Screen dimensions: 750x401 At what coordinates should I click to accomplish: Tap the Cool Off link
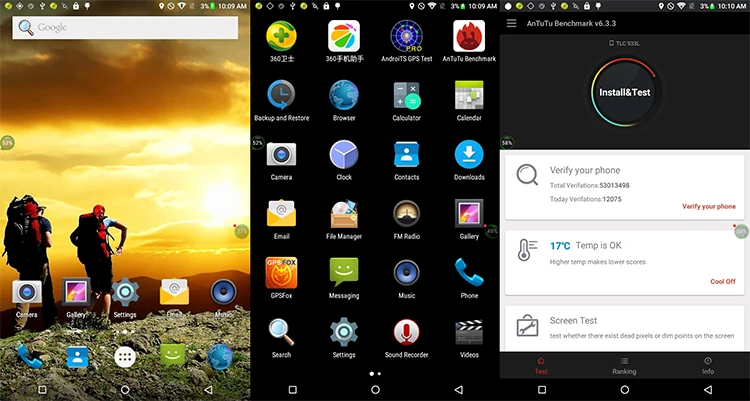(x=723, y=281)
